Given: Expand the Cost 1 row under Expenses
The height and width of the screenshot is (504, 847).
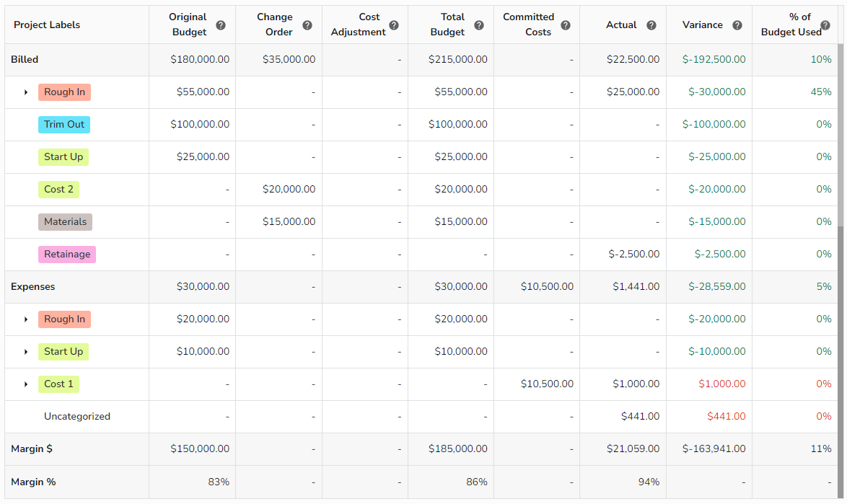Looking at the screenshot, I should tap(26, 384).
